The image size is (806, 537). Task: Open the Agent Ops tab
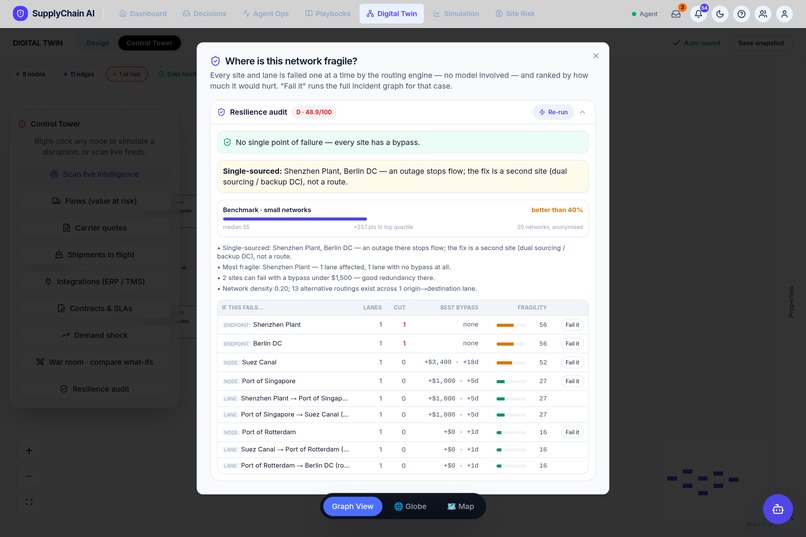[x=266, y=14]
